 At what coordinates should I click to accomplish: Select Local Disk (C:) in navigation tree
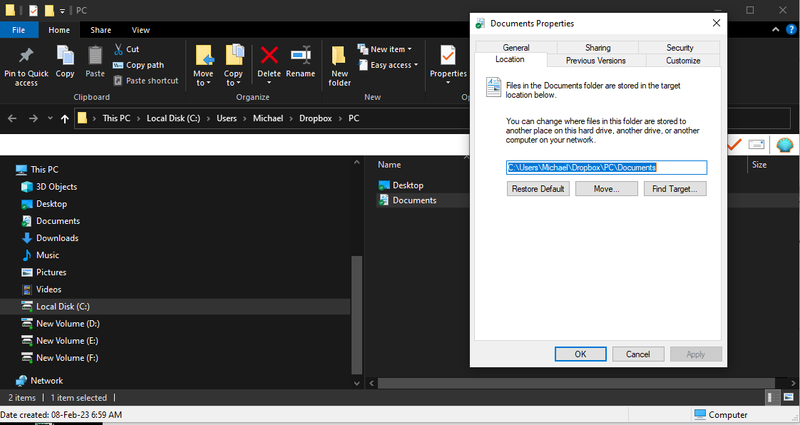(x=63, y=307)
